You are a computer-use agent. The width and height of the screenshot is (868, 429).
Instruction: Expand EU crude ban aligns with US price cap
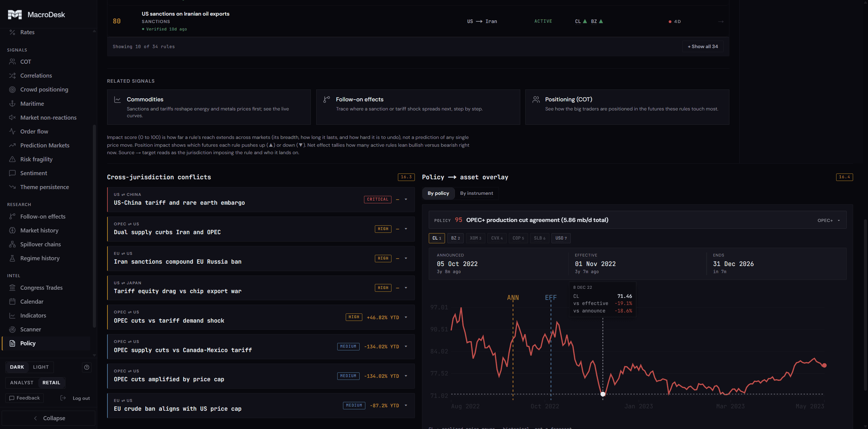406,406
